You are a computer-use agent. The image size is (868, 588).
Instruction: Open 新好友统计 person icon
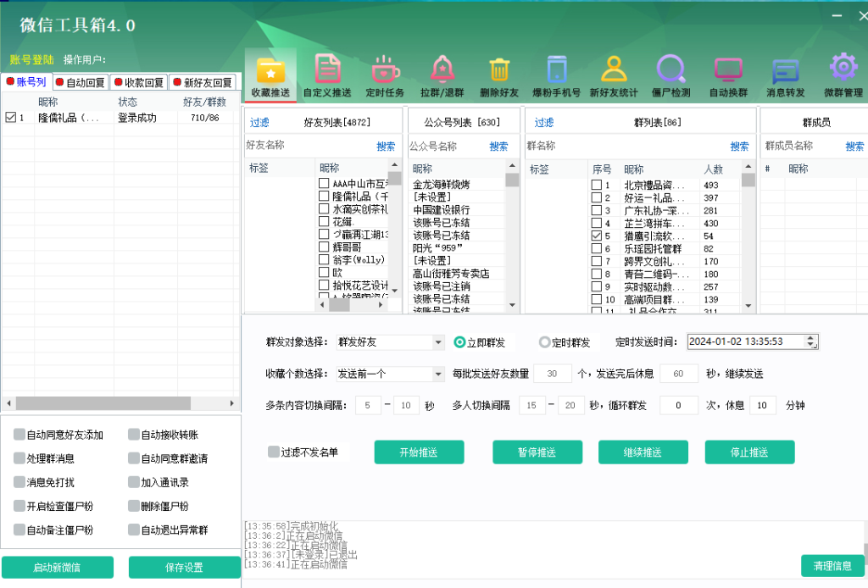(614, 69)
